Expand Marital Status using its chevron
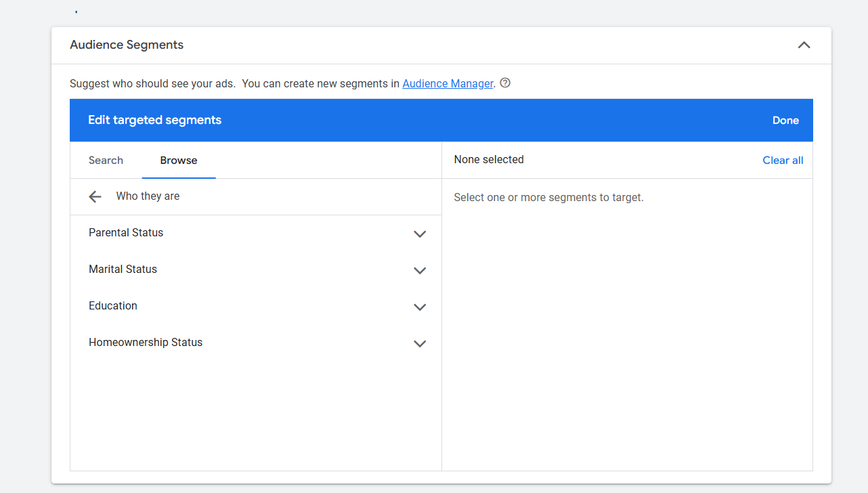The image size is (868, 493). (420, 270)
